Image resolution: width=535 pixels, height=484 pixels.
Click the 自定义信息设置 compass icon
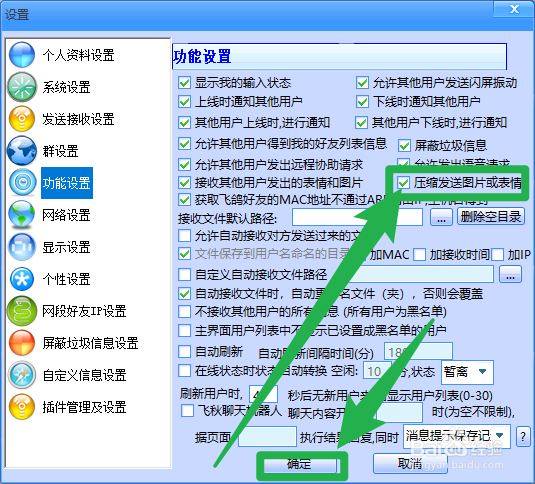tap(22, 375)
